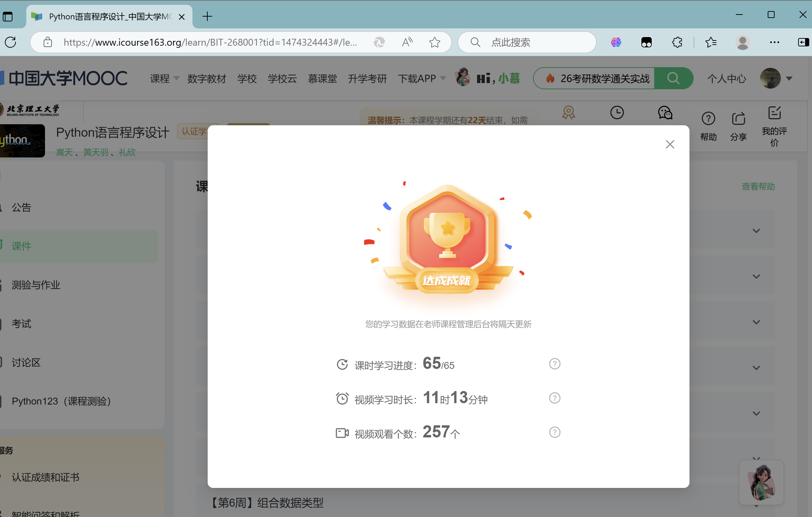The width and height of the screenshot is (812, 517).
Task: Click the WeChat chat bubble icon
Action: (665, 113)
